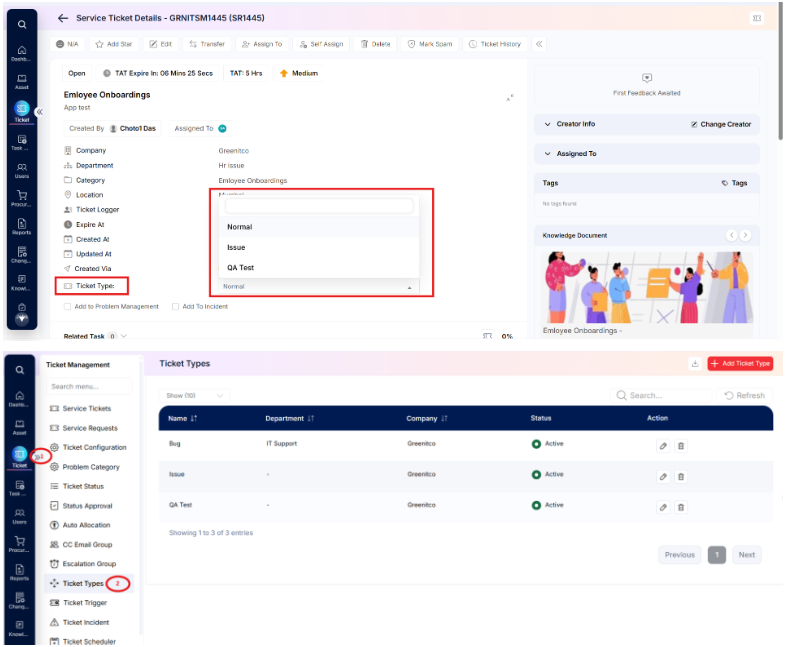Open the Ticket Type Normal dropdown

point(319,287)
